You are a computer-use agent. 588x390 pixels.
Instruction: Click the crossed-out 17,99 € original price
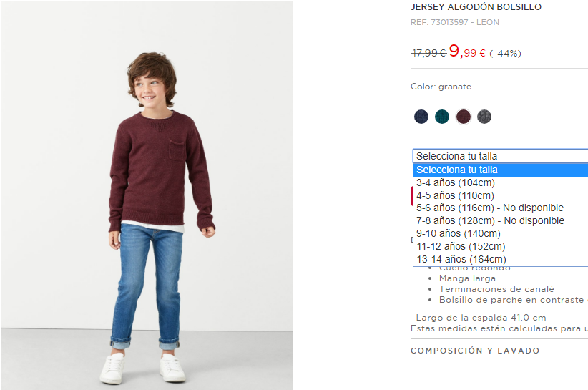click(428, 53)
